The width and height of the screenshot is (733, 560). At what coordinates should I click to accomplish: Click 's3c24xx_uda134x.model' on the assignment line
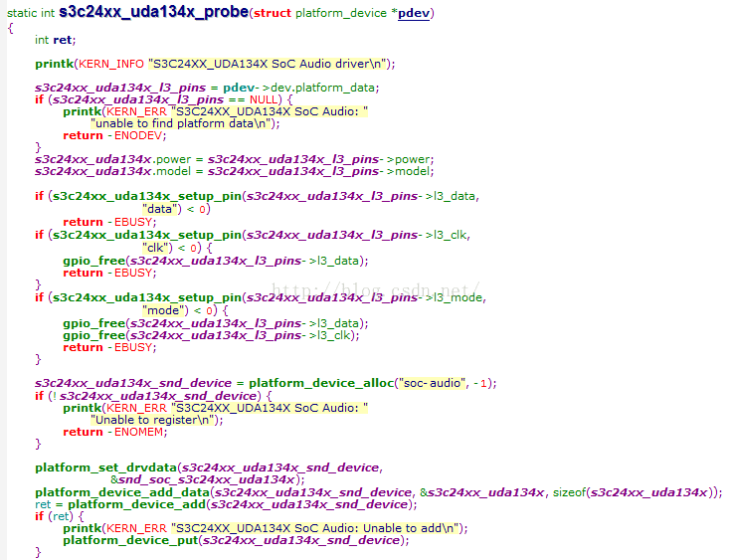pos(112,171)
